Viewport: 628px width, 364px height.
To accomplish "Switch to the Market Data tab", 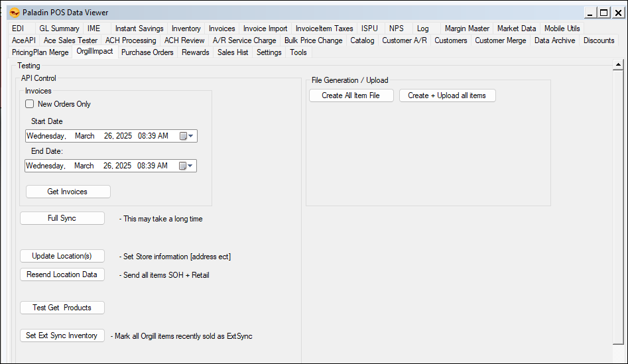I will [x=517, y=29].
